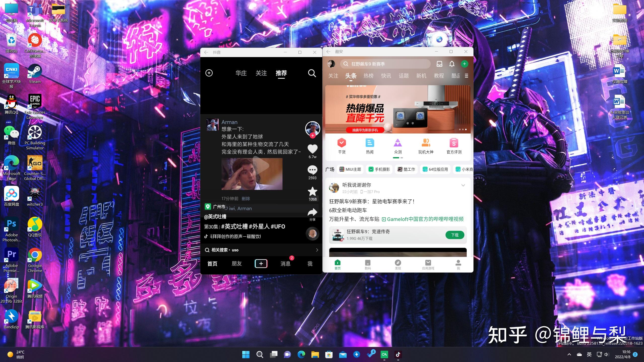Show hidden tray icons chevron
Screen dimensions: 644x362
point(569,354)
